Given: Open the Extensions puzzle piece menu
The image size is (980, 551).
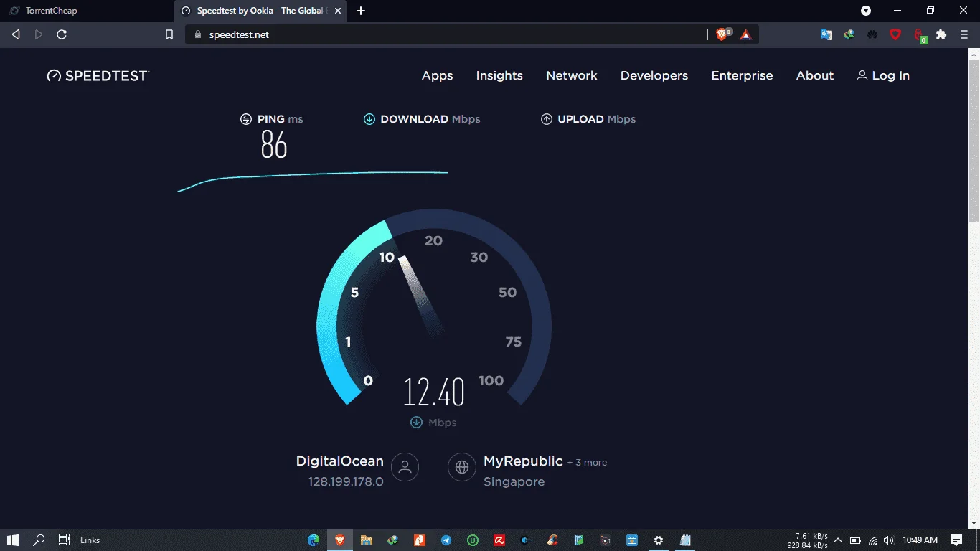Looking at the screenshot, I should (941, 34).
